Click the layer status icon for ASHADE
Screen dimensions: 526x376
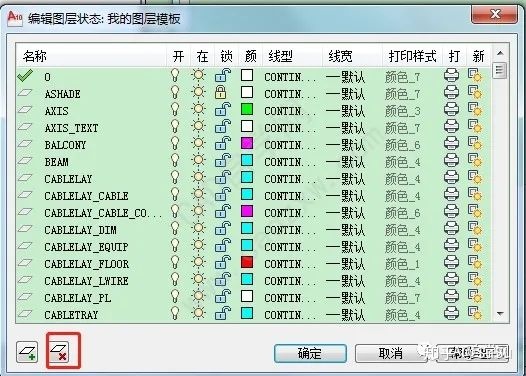pos(25,93)
